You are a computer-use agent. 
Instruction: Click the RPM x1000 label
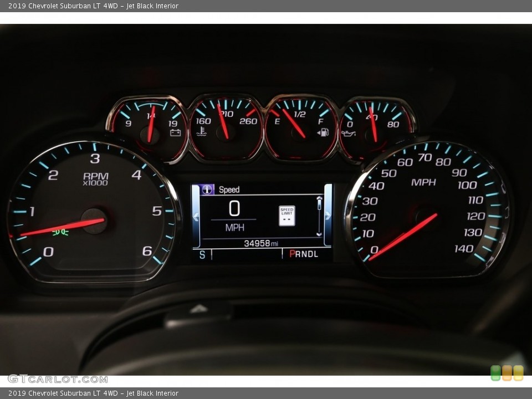96,179
